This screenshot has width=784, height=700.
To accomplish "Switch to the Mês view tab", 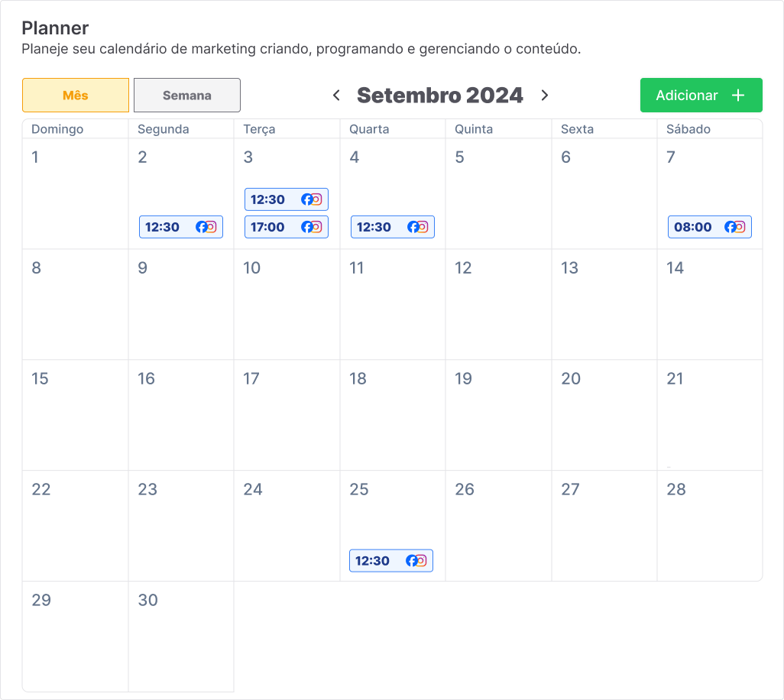I will (76, 96).
